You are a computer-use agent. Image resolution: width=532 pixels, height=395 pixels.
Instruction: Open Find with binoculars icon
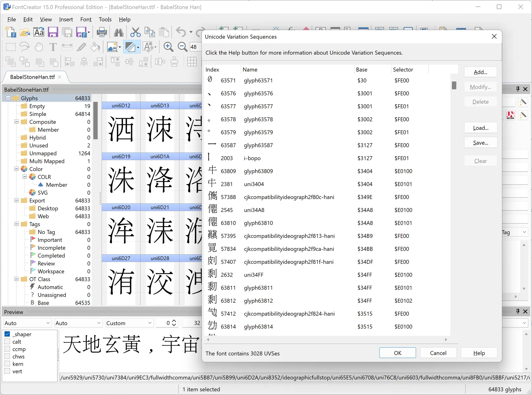[x=118, y=32]
